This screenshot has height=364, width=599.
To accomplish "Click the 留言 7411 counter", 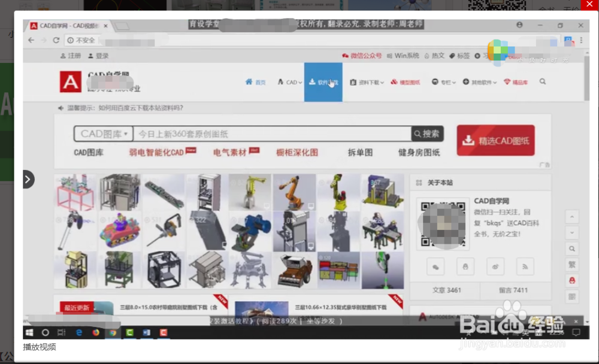I will click(513, 290).
